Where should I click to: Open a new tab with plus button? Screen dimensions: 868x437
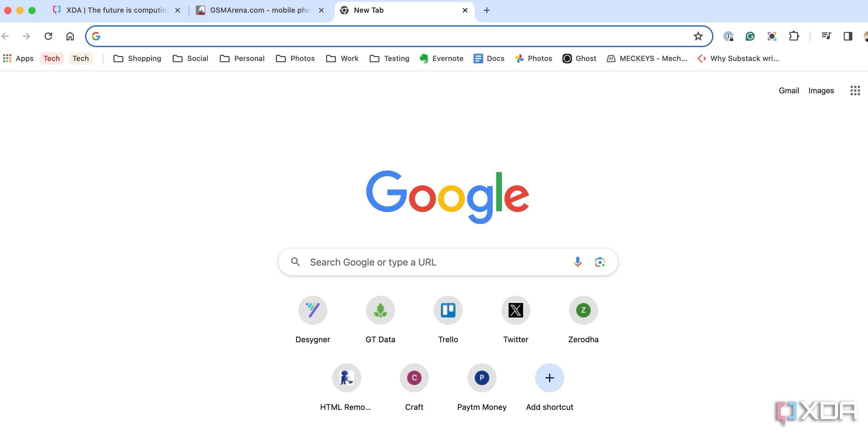pos(487,11)
